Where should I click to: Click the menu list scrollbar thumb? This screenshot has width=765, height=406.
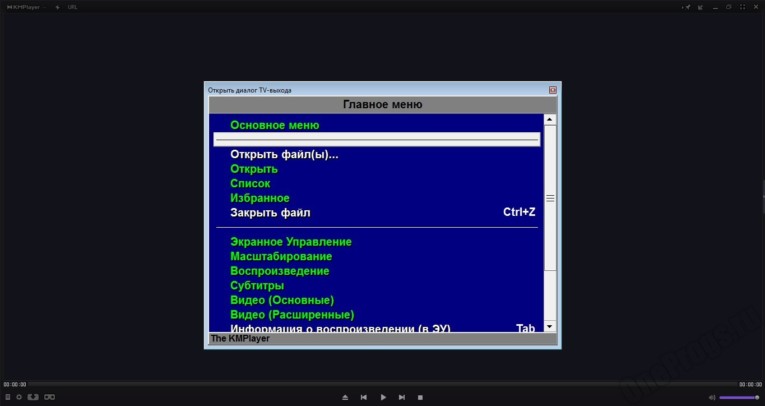pyautogui.click(x=550, y=198)
